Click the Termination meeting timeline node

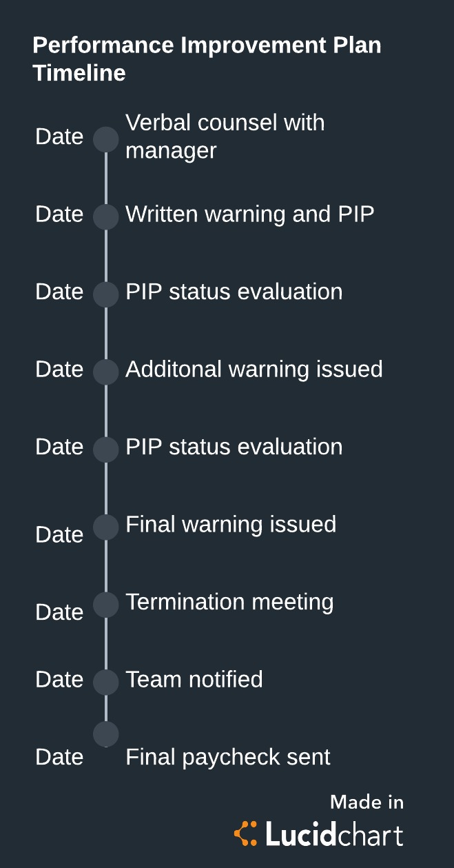point(106,605)
